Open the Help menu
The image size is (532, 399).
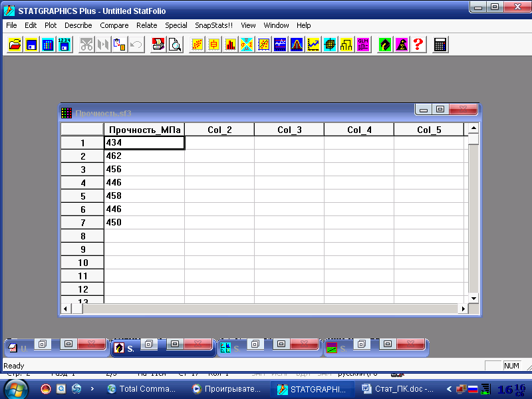pos(304,25)
